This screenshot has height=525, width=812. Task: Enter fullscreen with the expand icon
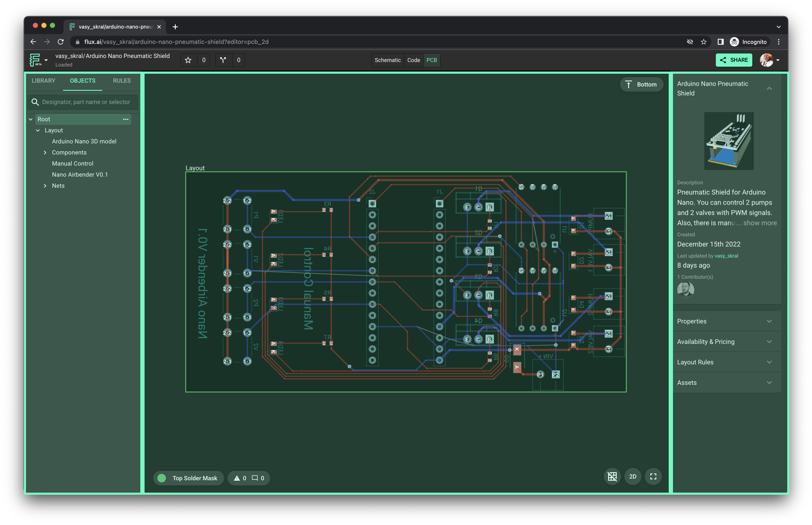click(653, 476)
